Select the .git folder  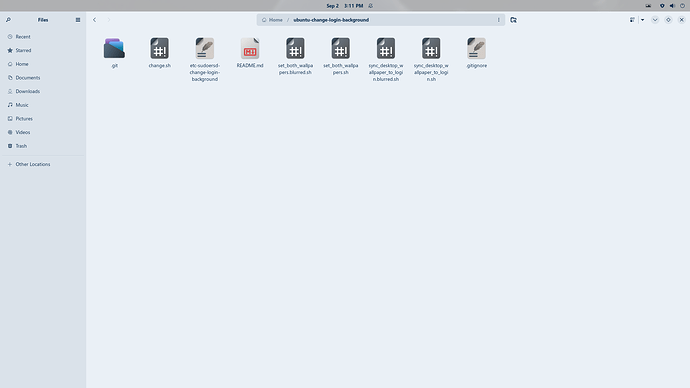pos(114,53)
